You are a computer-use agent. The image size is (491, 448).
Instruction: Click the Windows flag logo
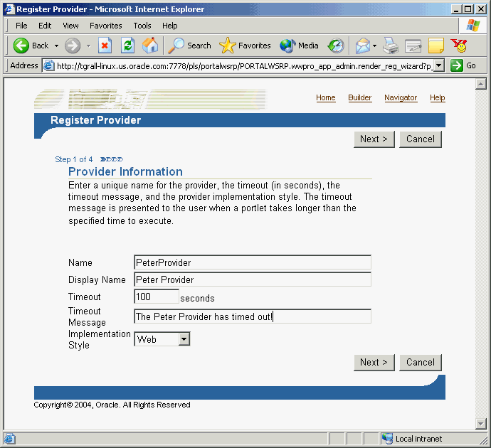coord(472,26)
